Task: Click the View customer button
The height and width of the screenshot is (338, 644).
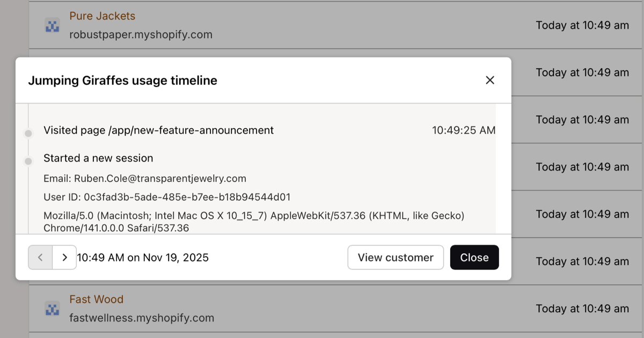Action: point(396,258)
